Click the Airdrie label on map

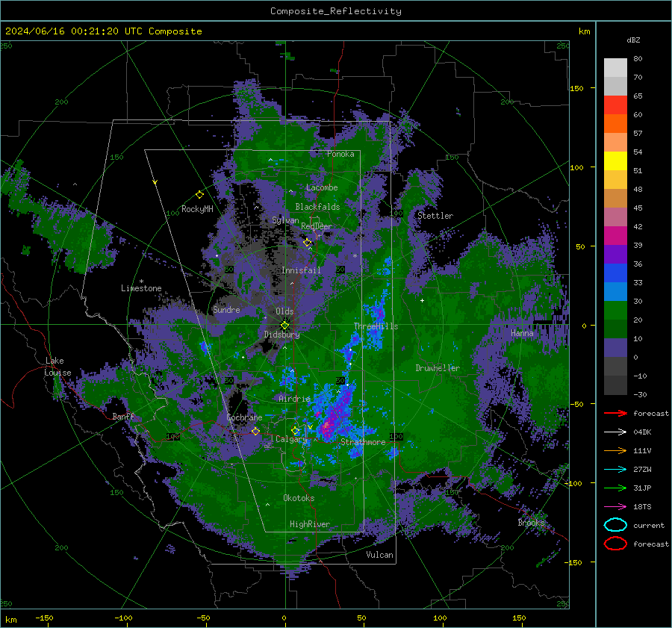(294, 399)
